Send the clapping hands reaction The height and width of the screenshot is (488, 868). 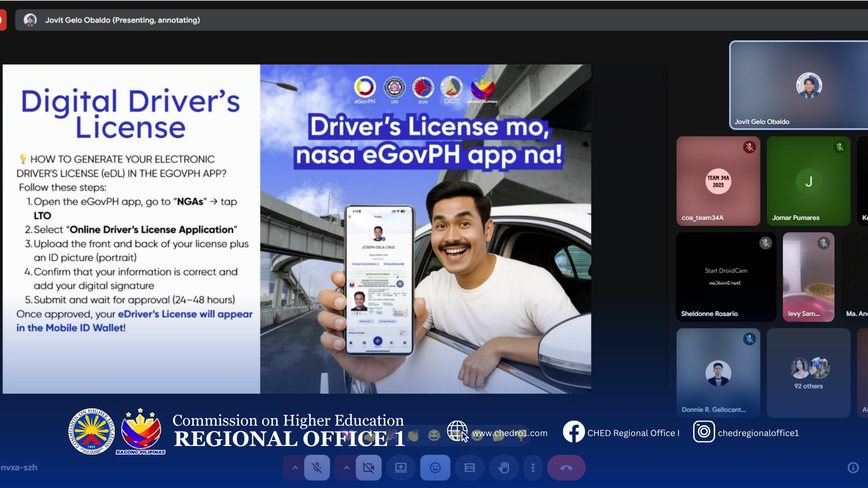point(413,436)
